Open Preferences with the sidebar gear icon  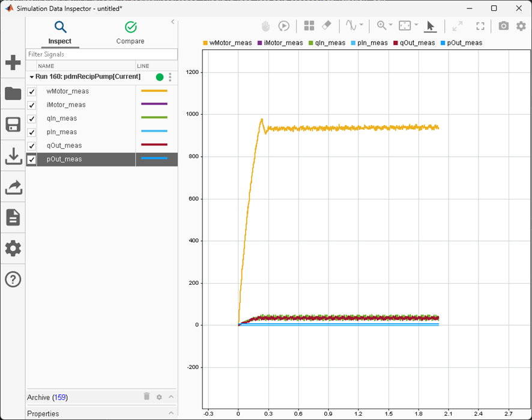[x=13, y=249]
